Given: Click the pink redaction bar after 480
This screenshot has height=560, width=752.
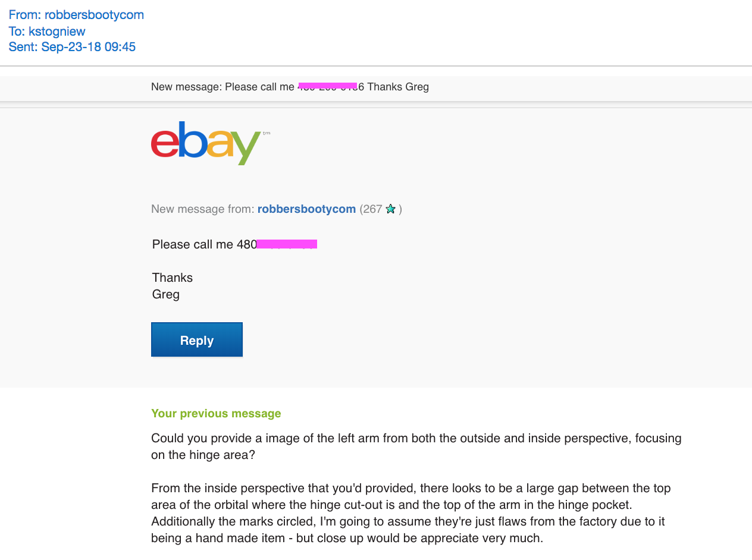Looking at the screenshot, I should coord(287,244).
